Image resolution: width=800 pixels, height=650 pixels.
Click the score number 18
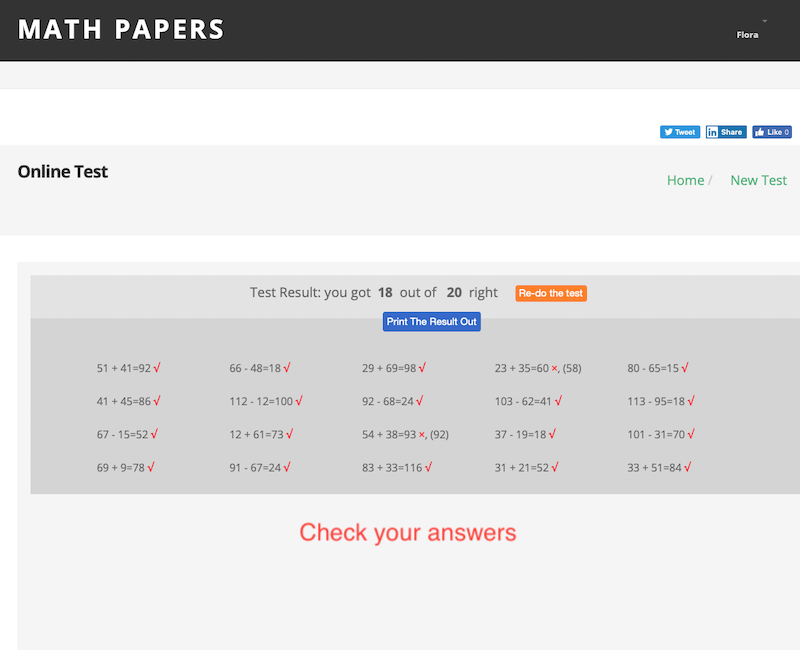(x=385, y=293)
